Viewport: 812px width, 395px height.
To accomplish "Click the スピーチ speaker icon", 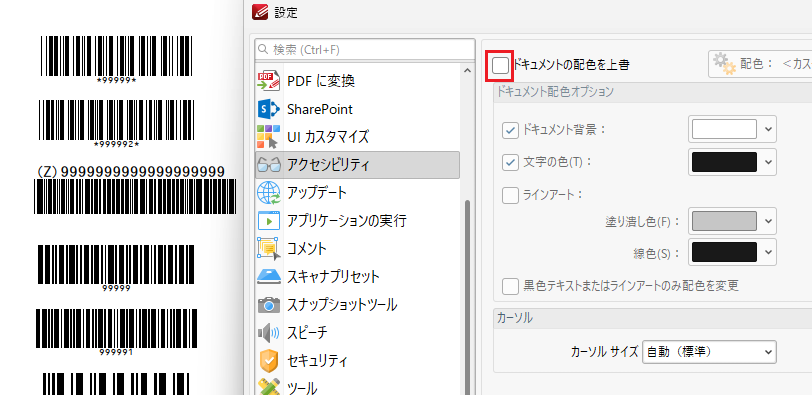I will pyautogui.click(x=268, y=332).
